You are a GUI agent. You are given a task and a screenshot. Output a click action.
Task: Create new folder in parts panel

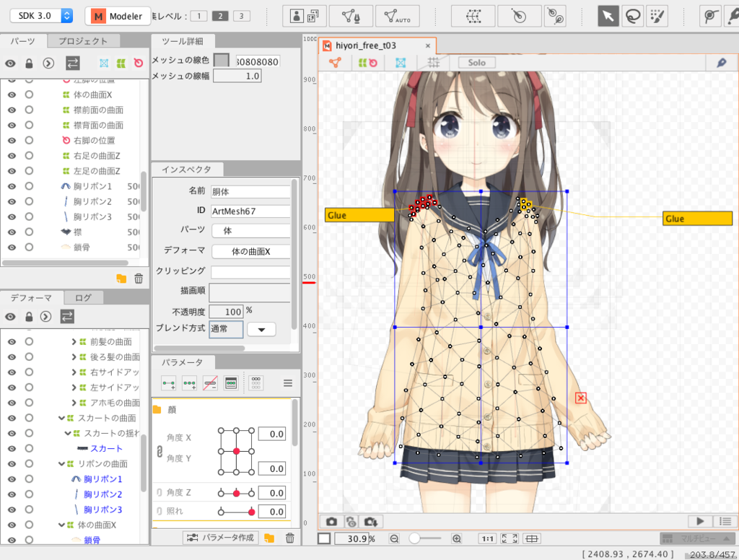[121, 279]
